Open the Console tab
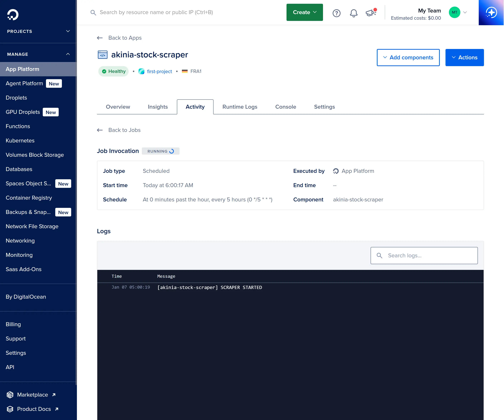The width and height of the screenshot is (504, 420). [x=286, y=107]
